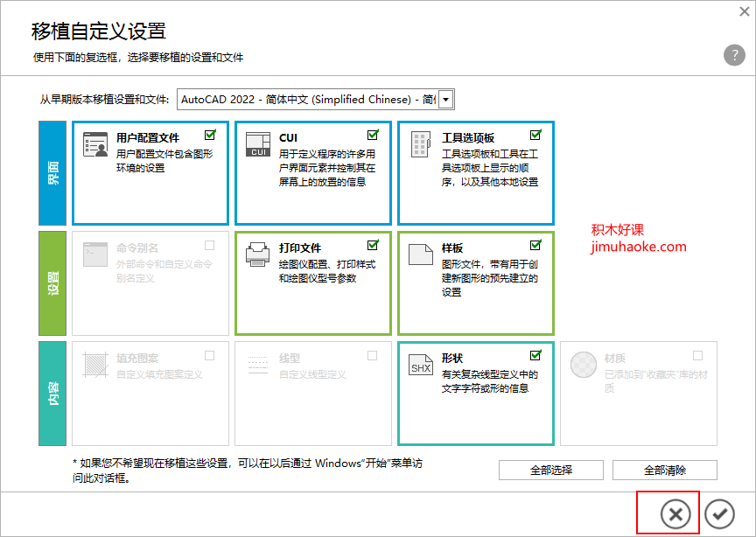Click the 形状 card title
756x537 pixels.
click(452, 359)
